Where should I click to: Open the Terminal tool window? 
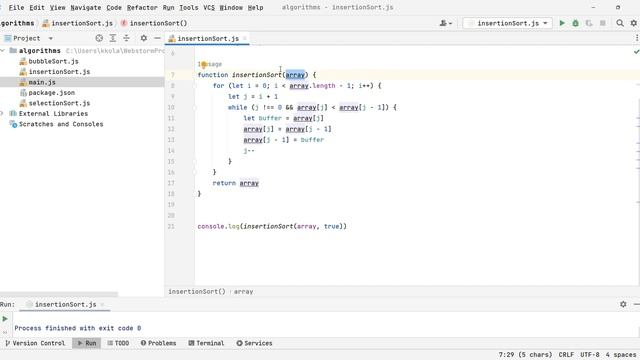pos(206,343)
